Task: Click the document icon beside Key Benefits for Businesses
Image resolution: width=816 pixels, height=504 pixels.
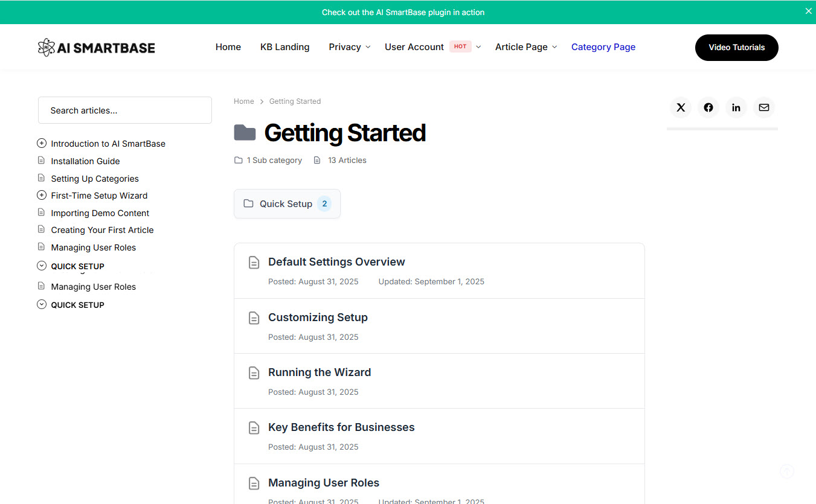Action: pyautogui.click(x=254, y=428)
